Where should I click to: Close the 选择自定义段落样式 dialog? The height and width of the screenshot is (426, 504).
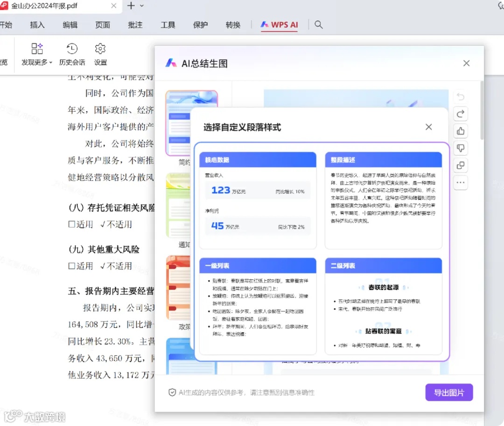[428, 127]
